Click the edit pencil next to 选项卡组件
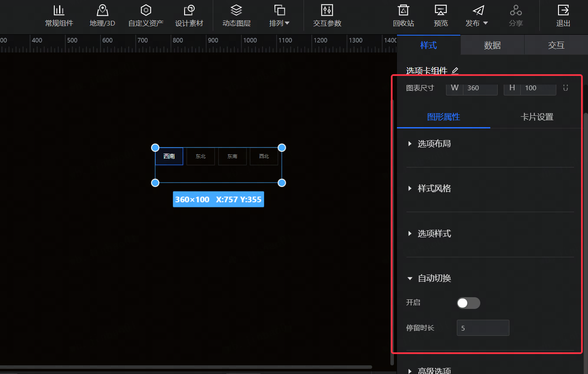 pos(455,71)
